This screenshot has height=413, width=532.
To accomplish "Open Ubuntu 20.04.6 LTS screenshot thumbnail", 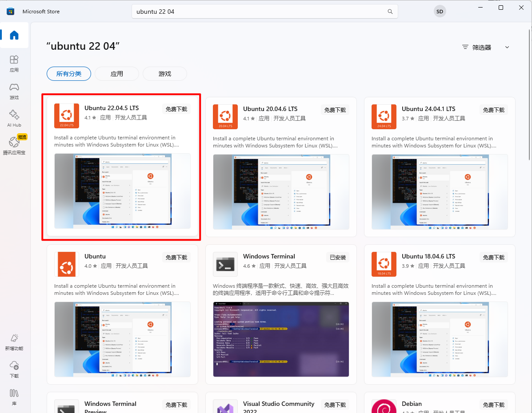I will (281, 192).
